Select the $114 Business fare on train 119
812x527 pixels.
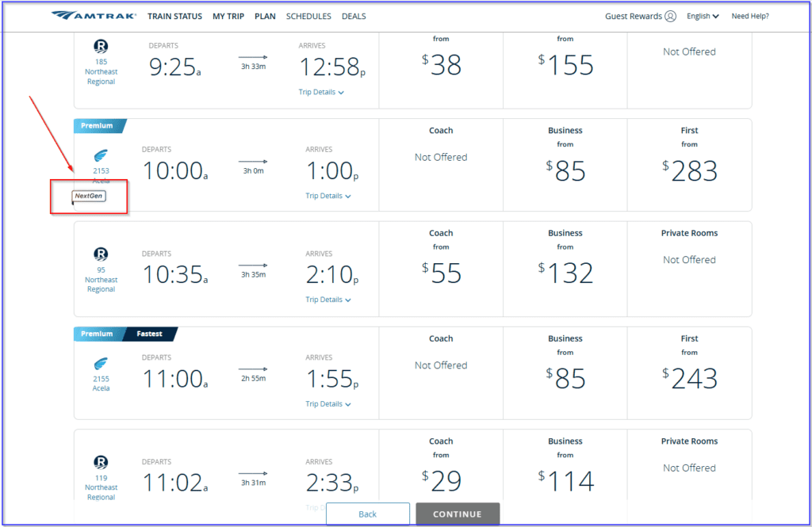[565, 481]
